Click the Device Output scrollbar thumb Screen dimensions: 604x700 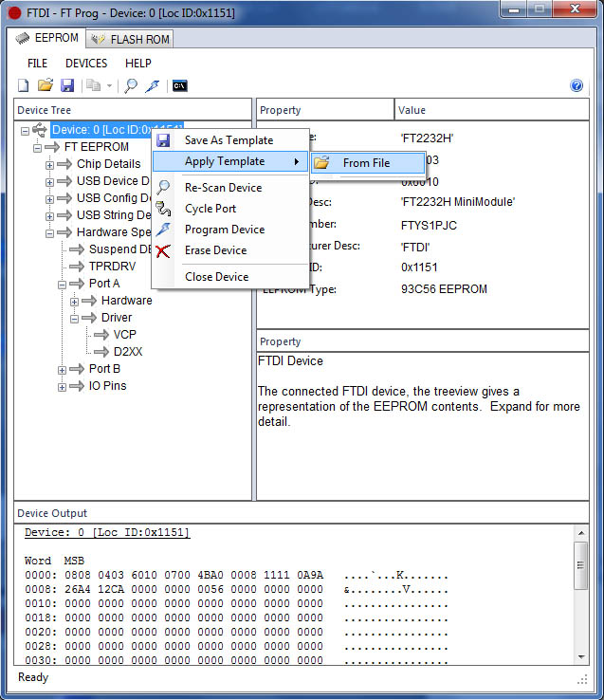tap(581, 565)
